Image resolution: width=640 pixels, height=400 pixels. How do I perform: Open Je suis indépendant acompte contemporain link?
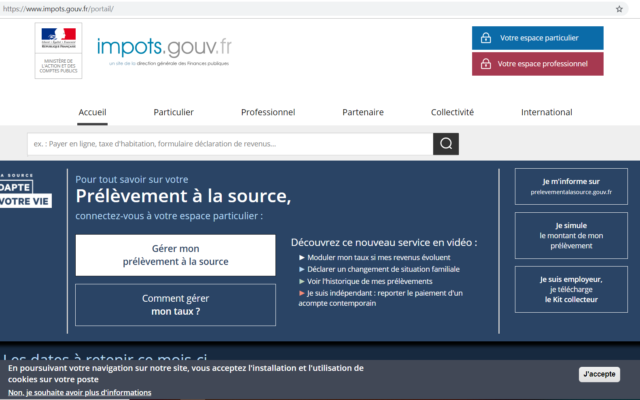coord(381,298)
